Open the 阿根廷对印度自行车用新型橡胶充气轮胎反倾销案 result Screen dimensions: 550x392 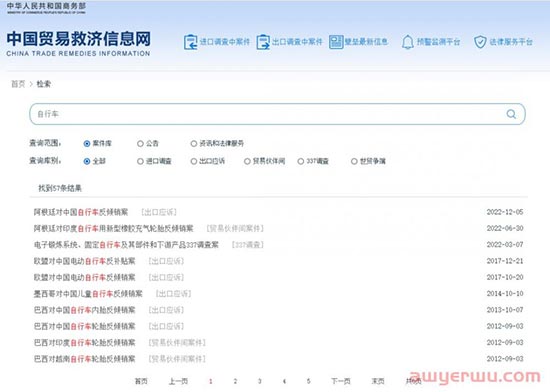[x=114, y=229]
